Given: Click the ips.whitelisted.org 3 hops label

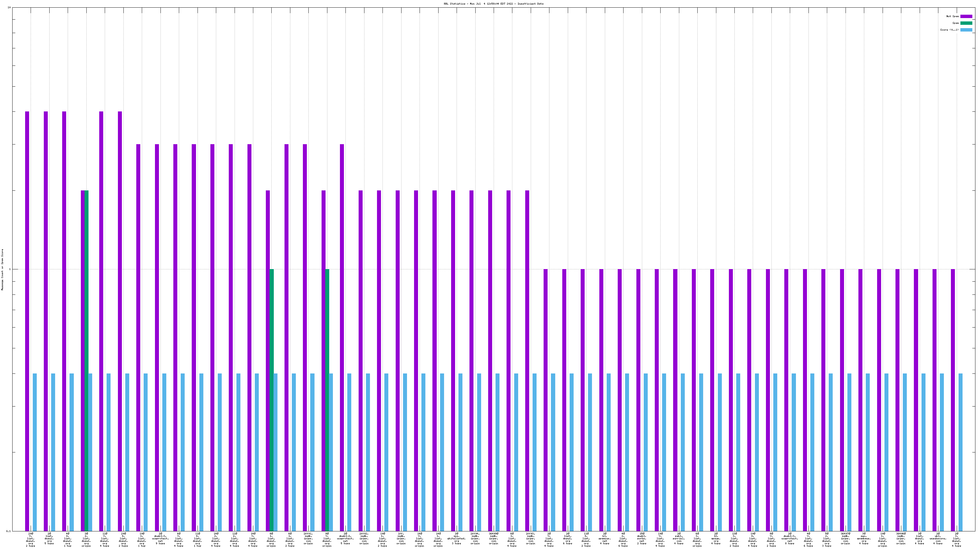Looking at the screenshot, I should 456,538.
